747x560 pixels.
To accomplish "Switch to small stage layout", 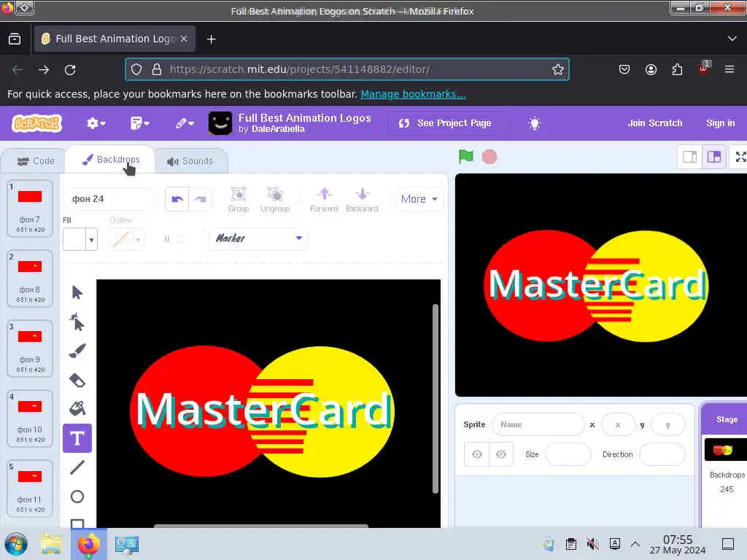I will pyautogui.click(x=689, y=157).
